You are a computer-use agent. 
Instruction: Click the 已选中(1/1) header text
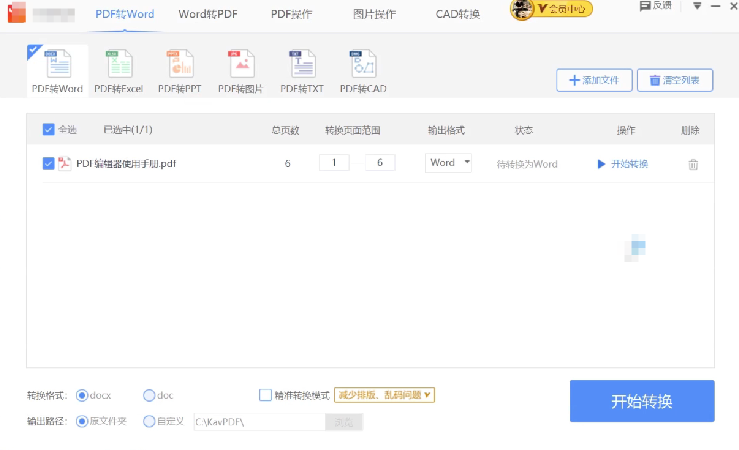coord(128,129)
